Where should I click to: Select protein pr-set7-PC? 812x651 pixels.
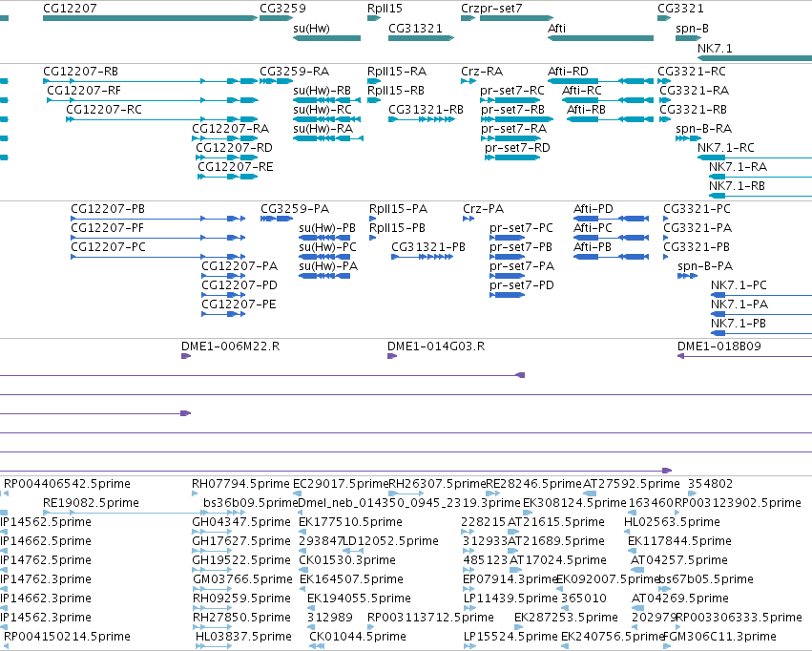pos(521,228)
